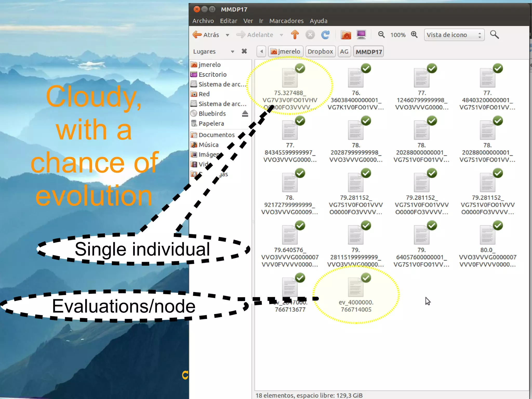Viewport: 532px width, 399px height.
Task: Click the Computer monitor toolbar icon
Action: 361,35
